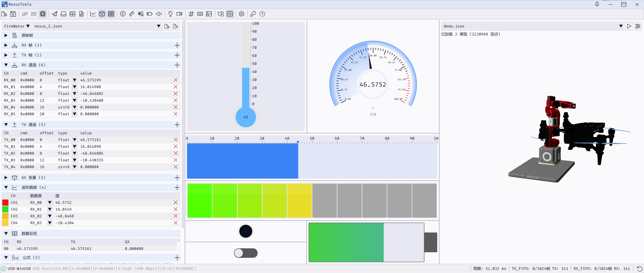Pin the window using the pushpin icon

click(x=597, y=4)
